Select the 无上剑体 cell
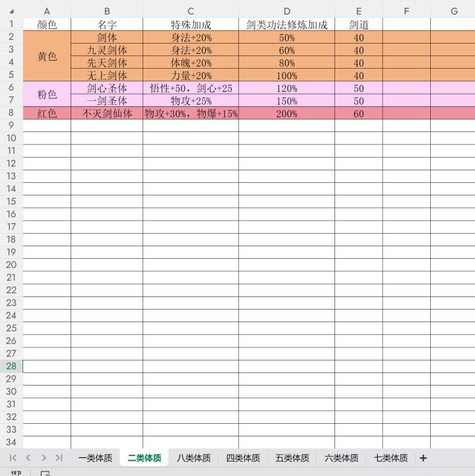 pos(107,75)
